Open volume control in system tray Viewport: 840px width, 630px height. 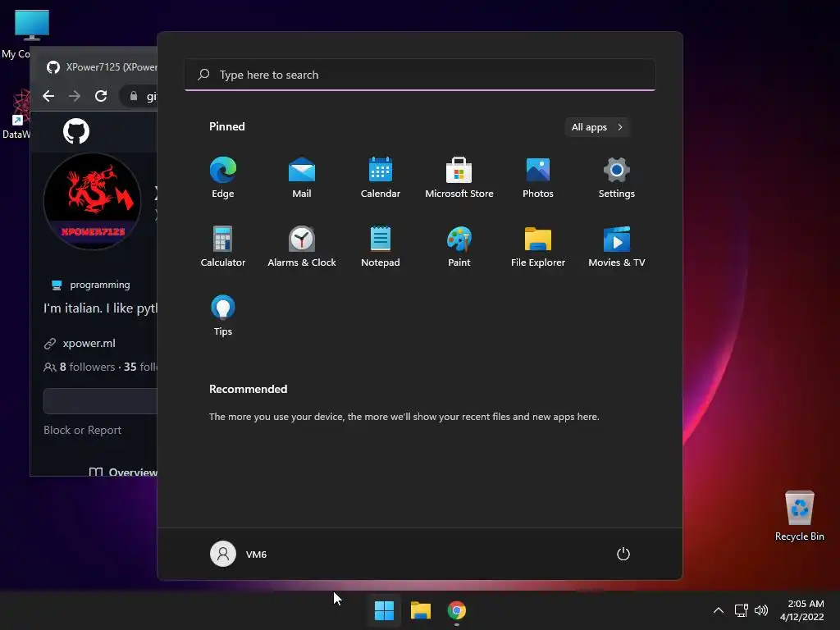[761, 610]
